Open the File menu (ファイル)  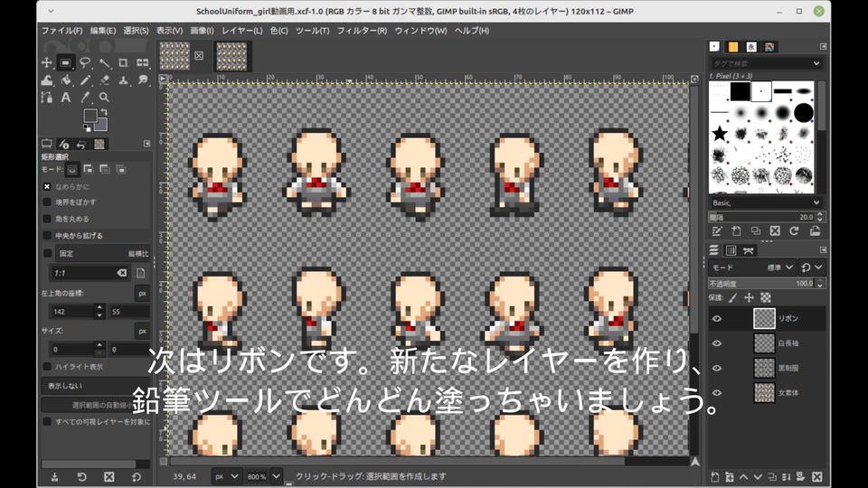pyautogui.click(x=62, y=31)
